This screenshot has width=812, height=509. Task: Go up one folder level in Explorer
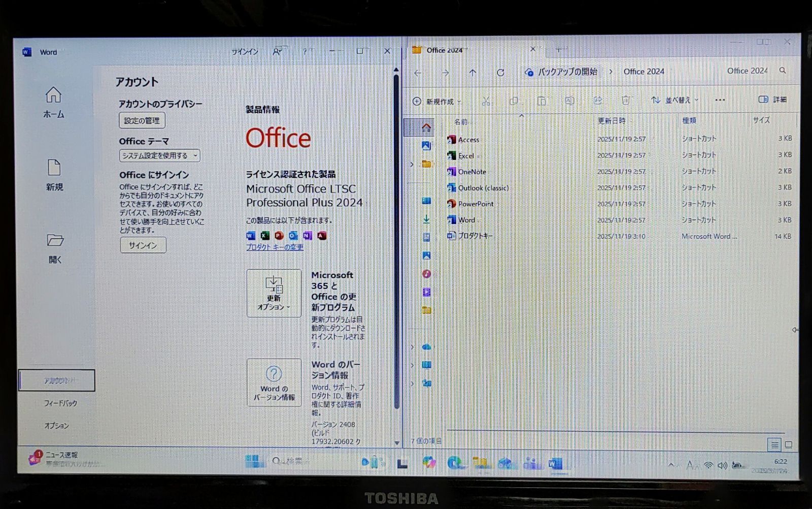click(x=472, y=73)
